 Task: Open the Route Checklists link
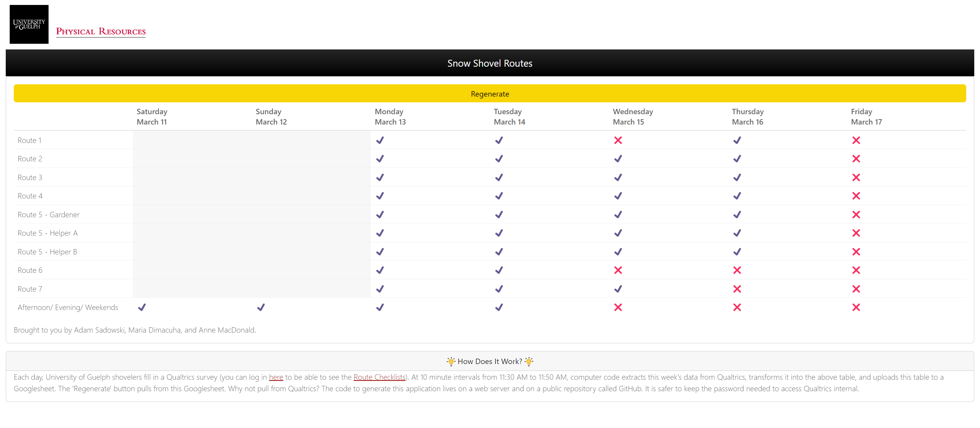[x=379, y=377]
